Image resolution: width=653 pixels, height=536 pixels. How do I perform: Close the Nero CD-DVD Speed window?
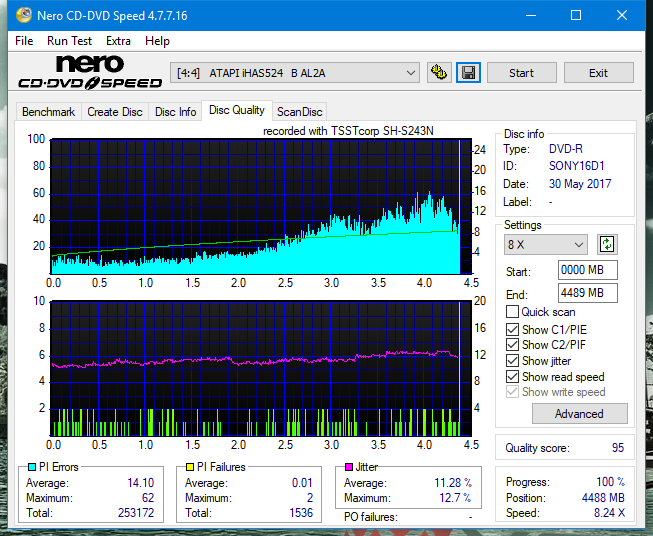pyautogui.click(x=622, y=15)
